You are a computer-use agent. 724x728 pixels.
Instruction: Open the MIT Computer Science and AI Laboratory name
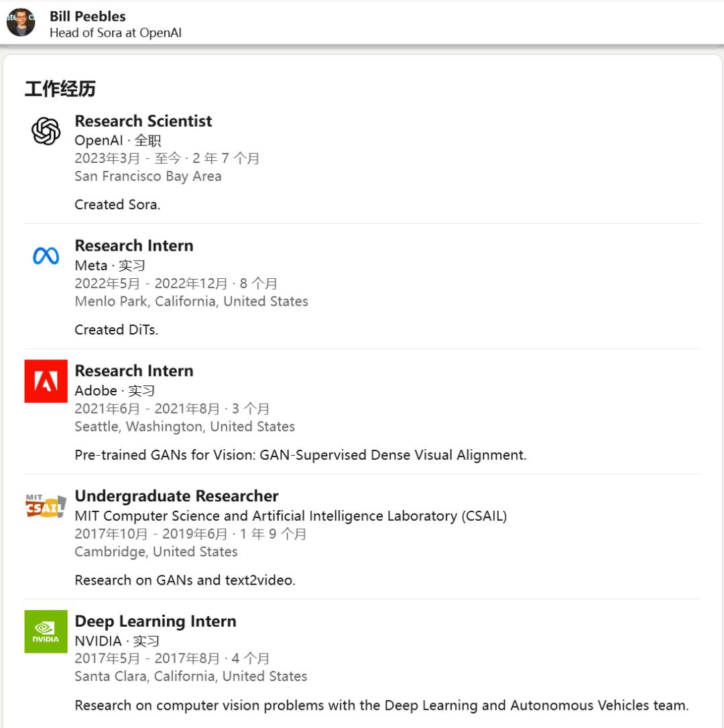click(290, 516)
